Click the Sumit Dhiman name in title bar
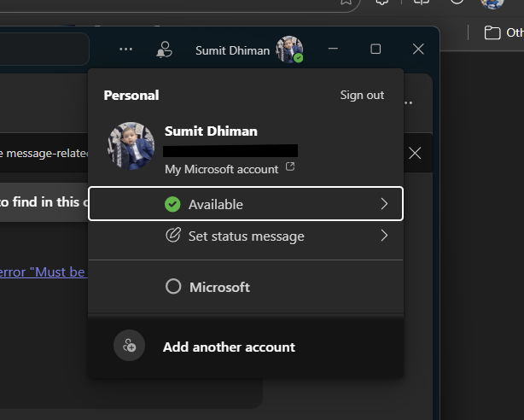This screenshot has width=524, height=420. pos(233,51)
